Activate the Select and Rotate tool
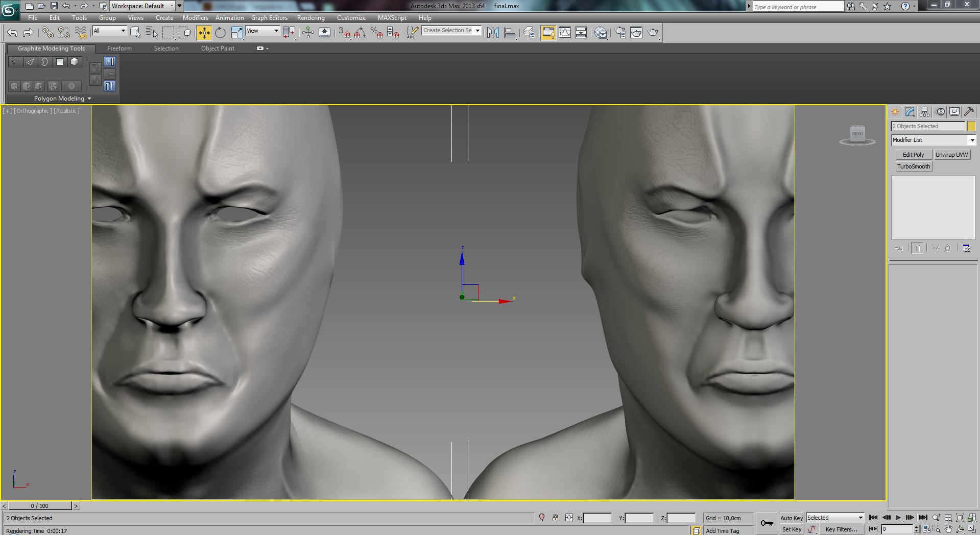The width and height of the screenshot is (980, 535). [x=220, y=33]
